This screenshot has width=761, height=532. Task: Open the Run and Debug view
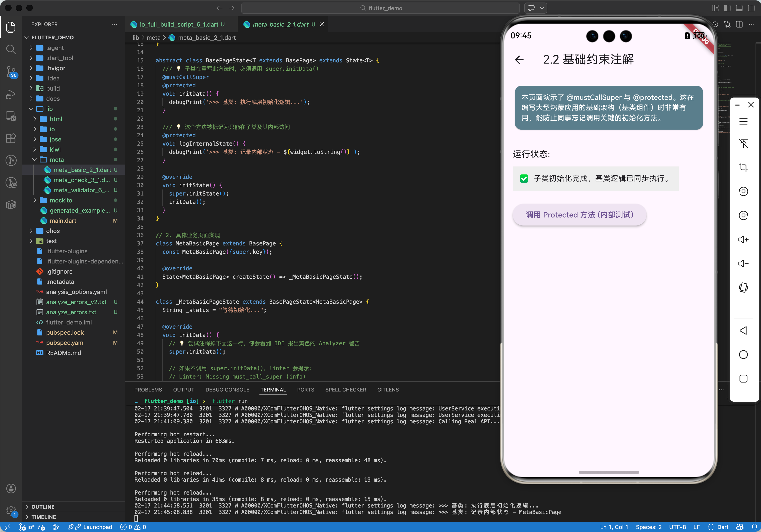click(x=11, y=94)
